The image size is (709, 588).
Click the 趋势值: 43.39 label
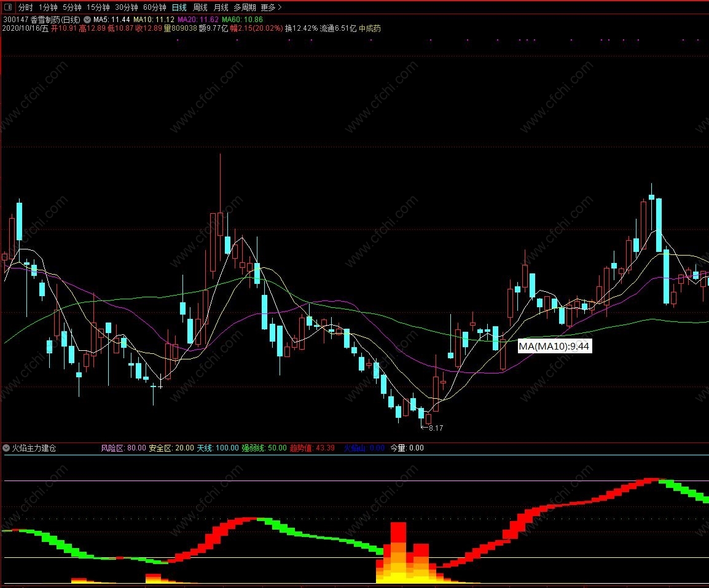[x=313, y=448]
